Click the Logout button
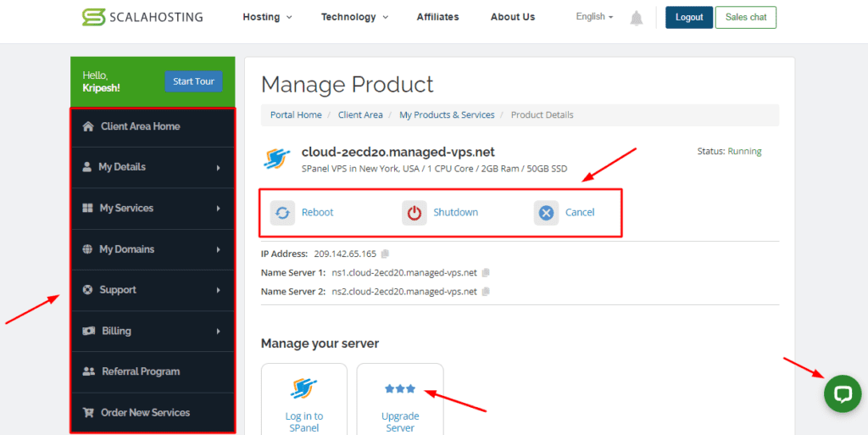868x435 pixels. click(688, 17)
